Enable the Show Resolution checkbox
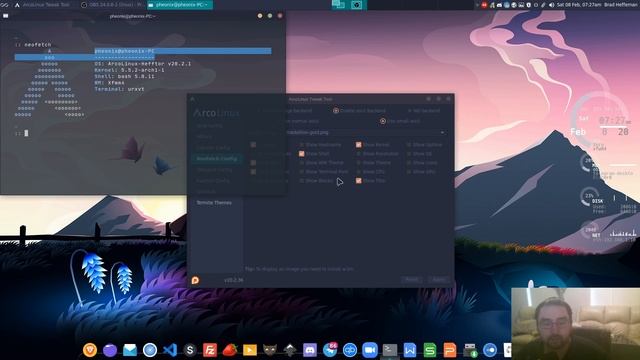The width and height of the screenshot is (640, 360). 358,153
